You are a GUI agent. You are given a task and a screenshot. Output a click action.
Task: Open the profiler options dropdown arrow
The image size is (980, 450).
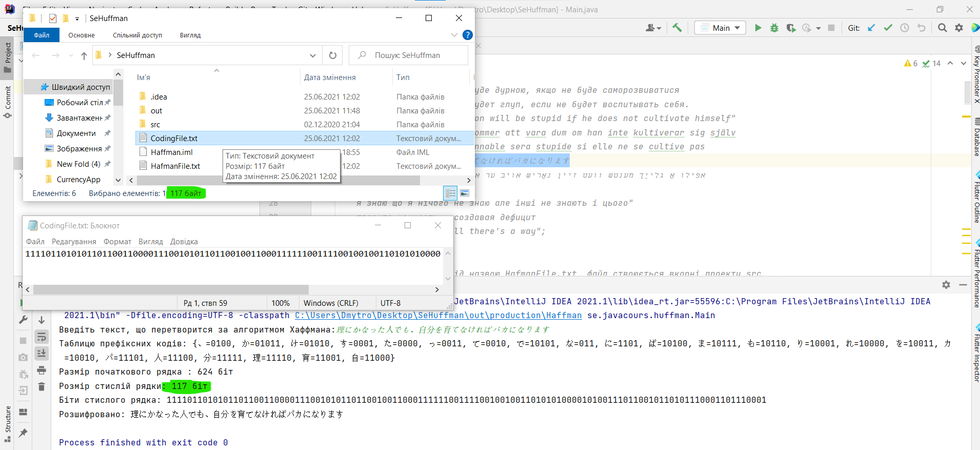[818, 28]
